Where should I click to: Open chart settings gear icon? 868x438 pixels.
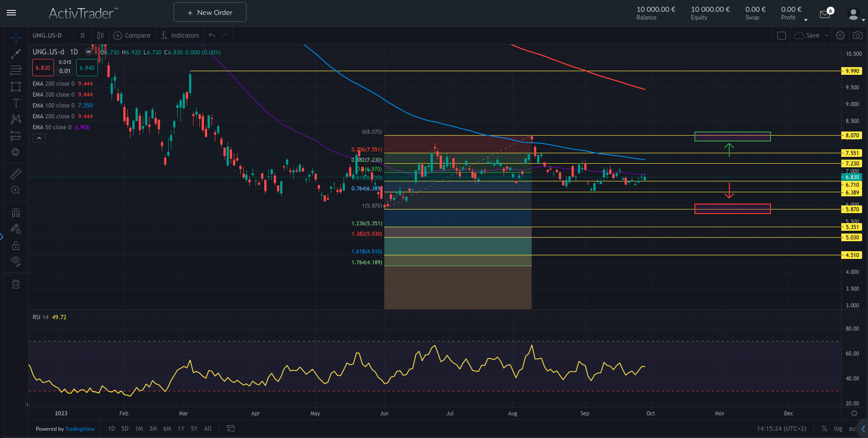[x=840, y=35]
